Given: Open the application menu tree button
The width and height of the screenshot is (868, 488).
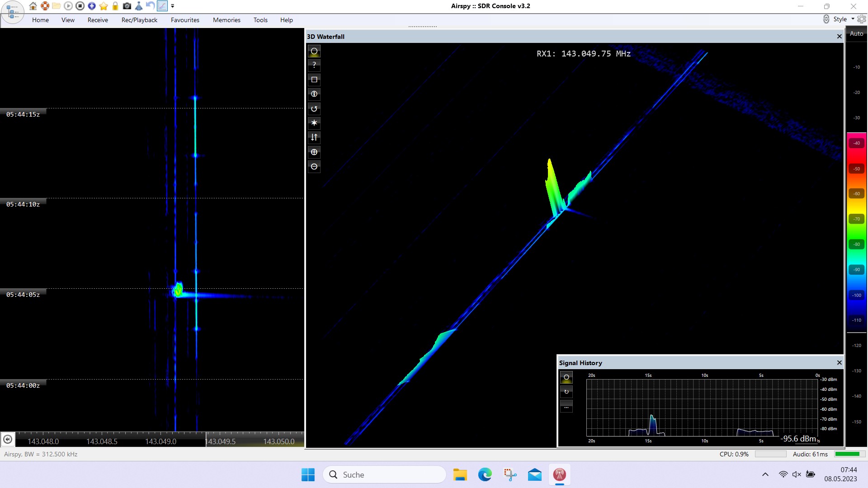Looking at the screenshot, I should (x=12, y=12).
